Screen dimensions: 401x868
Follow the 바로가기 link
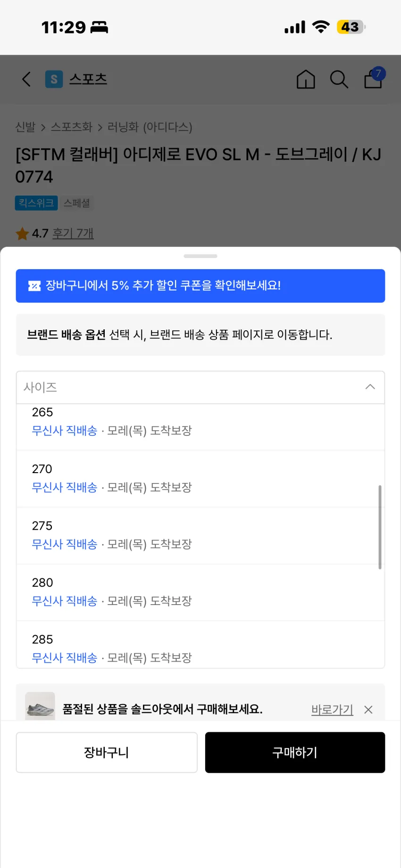[332, 710]
